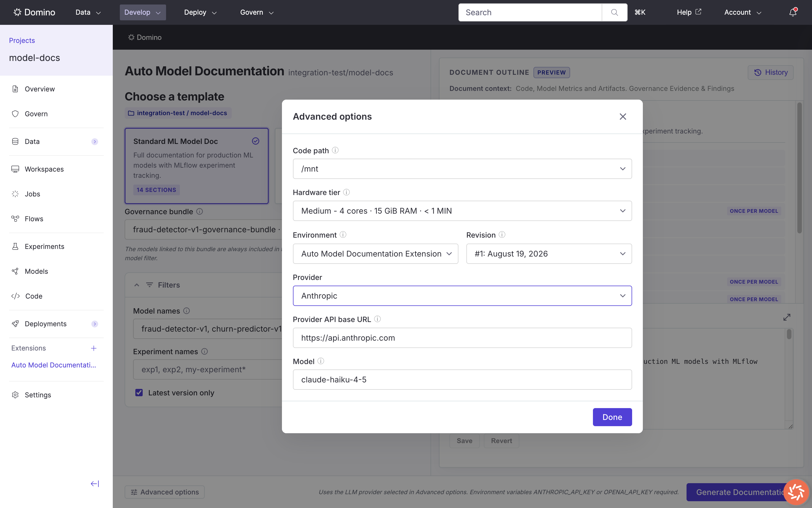Click the Experiment names input
Viewport: 812px width, 508px height.
click(207, 370)
